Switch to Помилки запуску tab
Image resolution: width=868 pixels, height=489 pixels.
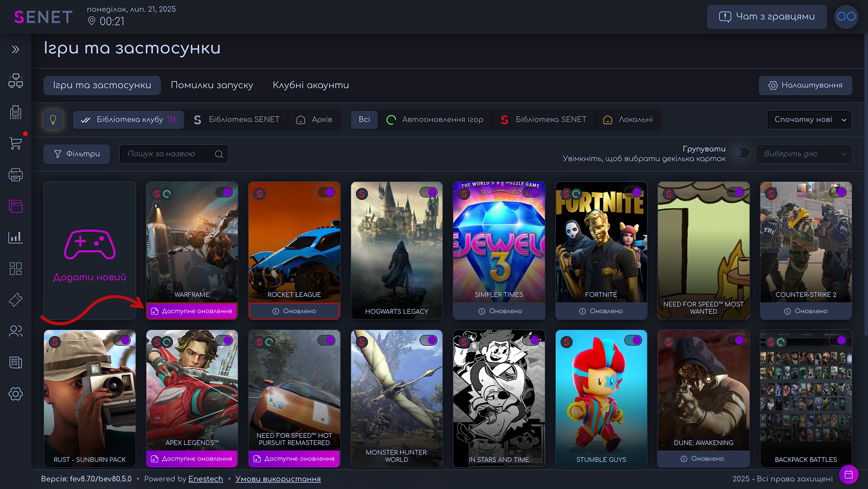pyautogui.click(x=212, y=86)
